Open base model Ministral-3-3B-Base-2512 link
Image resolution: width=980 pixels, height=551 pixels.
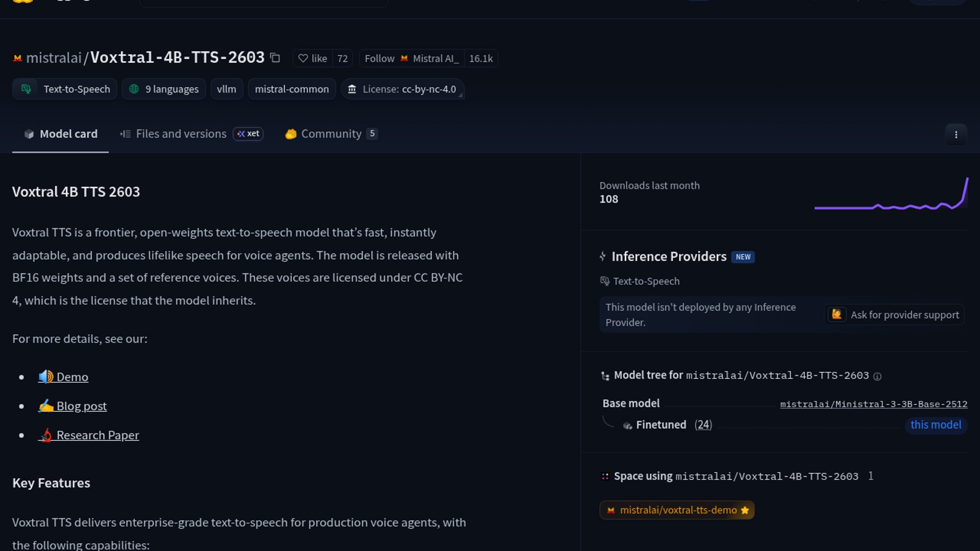pyautogui.click(x=873, y=405)
